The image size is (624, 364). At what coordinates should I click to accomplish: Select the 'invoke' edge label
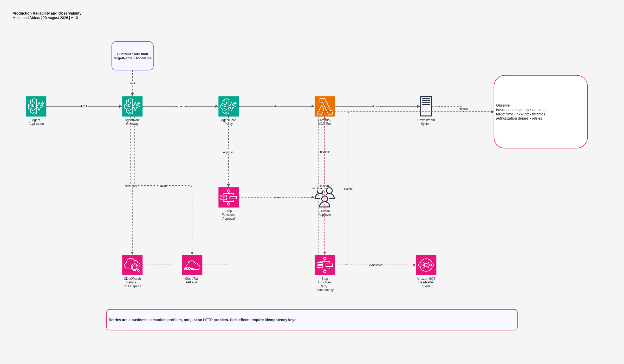[377, 106]
